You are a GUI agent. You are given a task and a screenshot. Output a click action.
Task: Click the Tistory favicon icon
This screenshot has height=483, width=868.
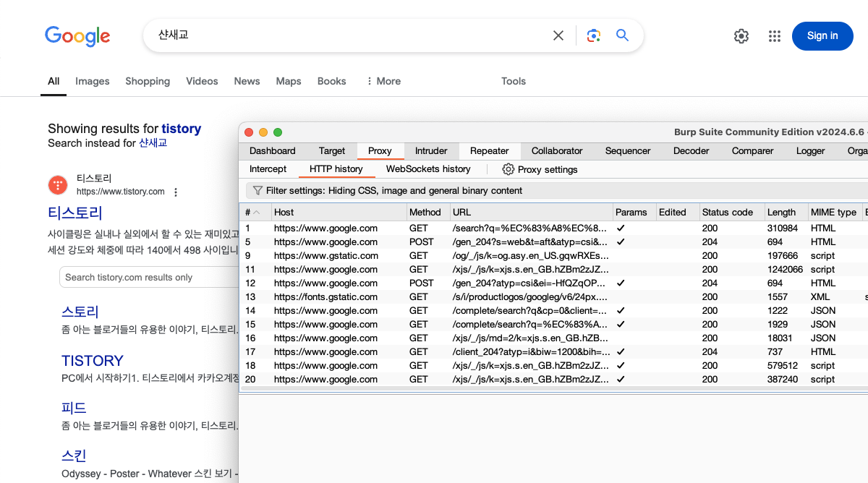58,185
